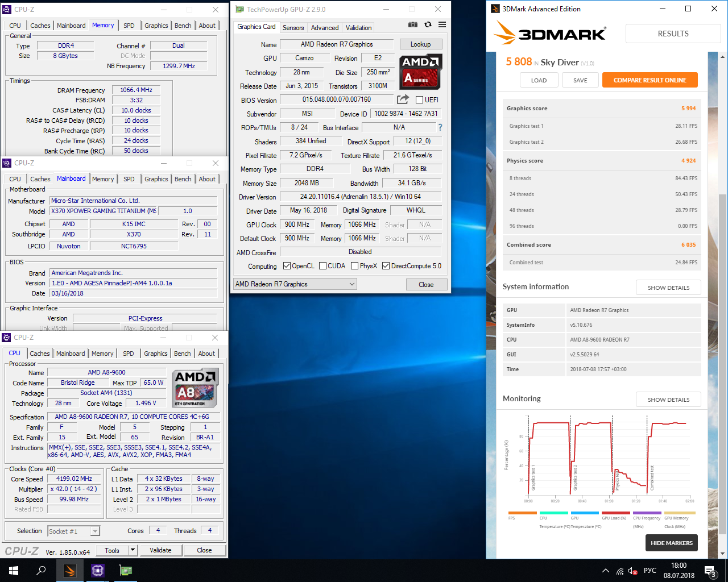The width and height of the screenshot is (728, 582).
Task: Click CPU-Z Tools button
Action: pos(112,550)
